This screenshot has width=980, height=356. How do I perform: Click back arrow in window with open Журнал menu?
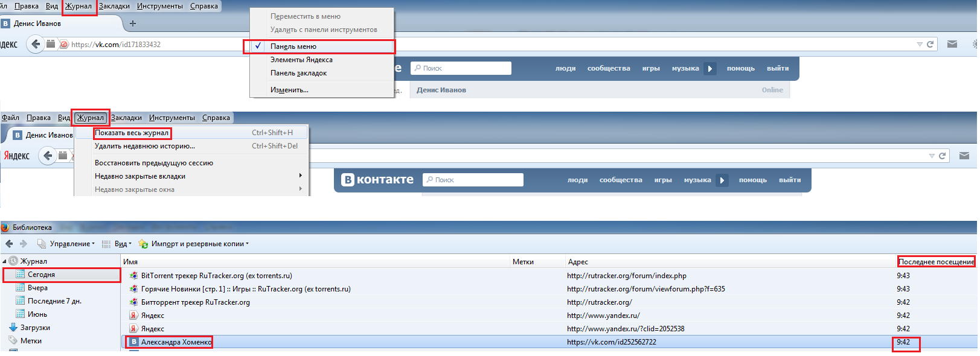click(48, 156)
